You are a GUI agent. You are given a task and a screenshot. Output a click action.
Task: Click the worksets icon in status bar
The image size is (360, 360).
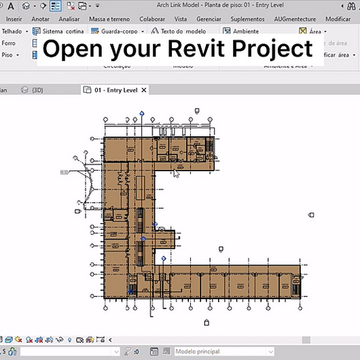[12, 351]
